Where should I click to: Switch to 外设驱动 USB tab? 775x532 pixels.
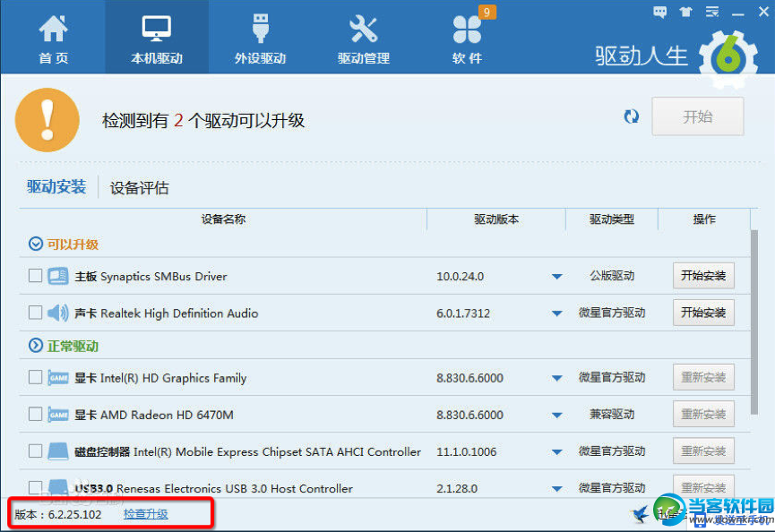click(x=260, y=39)
